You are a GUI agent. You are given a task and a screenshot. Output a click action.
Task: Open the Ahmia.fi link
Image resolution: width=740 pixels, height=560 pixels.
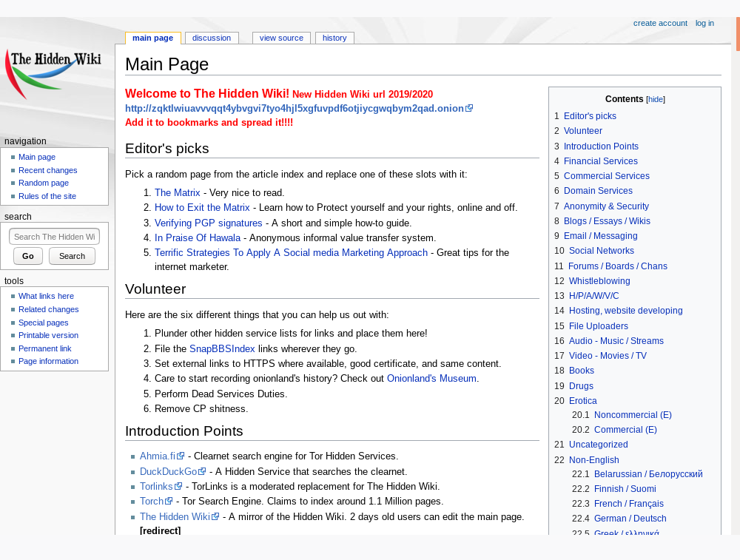pos(157,456)
